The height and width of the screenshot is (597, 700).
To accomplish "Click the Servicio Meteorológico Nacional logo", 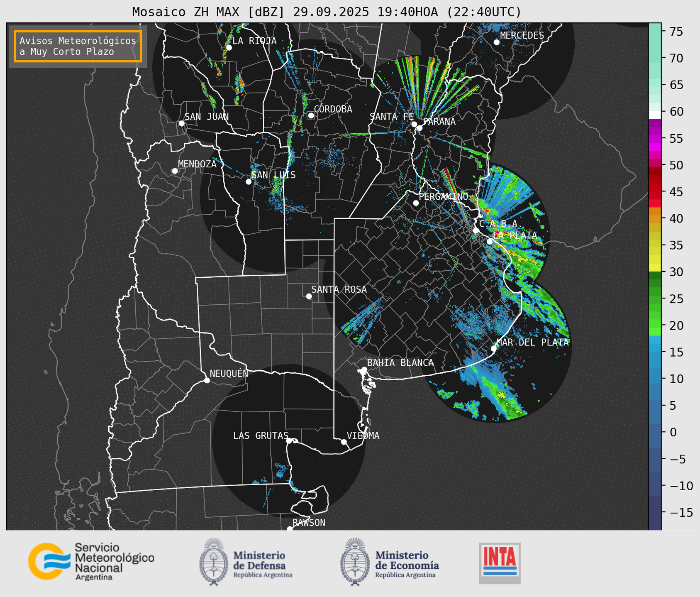I will pos(91,561).
